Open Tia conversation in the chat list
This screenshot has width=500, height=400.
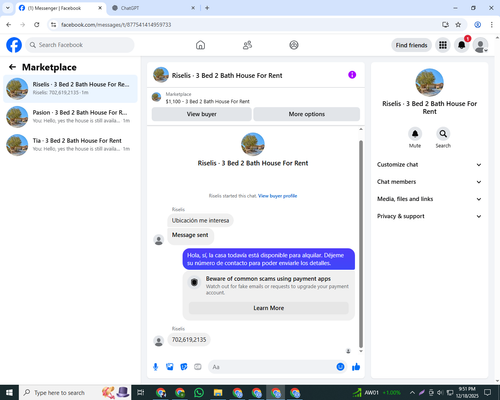click(x=70, y=145)
